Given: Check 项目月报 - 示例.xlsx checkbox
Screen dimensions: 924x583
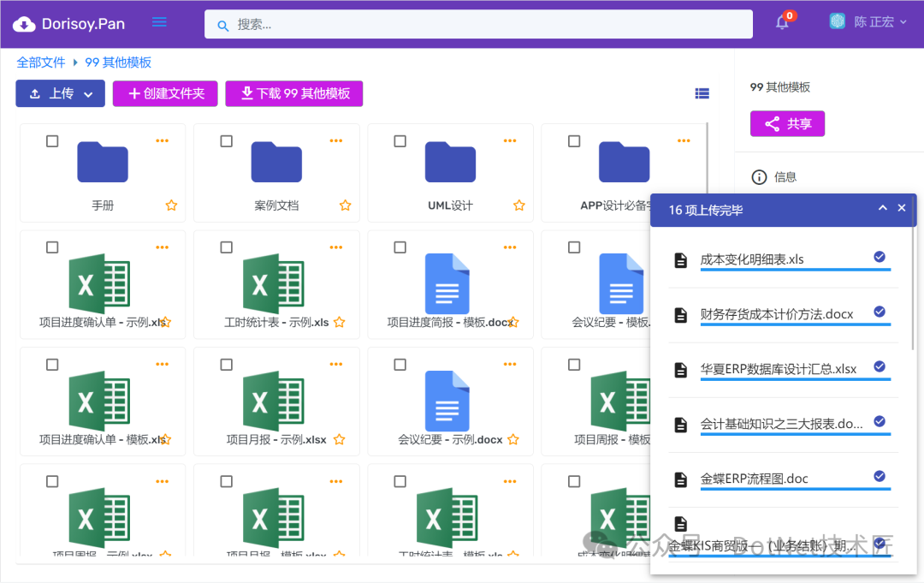Looking at the screenshot, I should [x=226, y=365].
